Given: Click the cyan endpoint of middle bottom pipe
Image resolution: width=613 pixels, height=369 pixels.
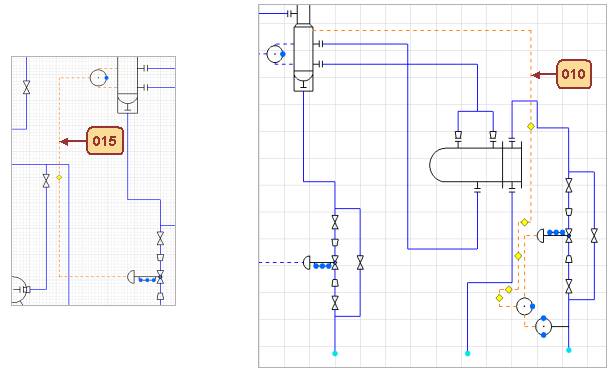Looking at the screenshot, I should [x=468, y=353].
